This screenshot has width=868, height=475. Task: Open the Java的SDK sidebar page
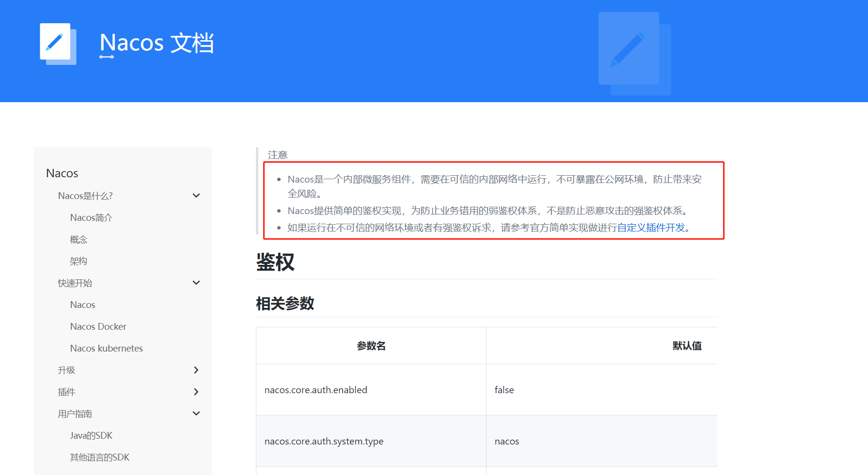tap(91, 435)
